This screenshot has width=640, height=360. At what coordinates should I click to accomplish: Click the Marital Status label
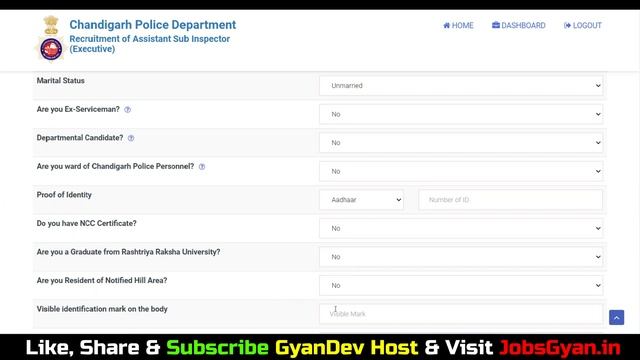pyautogui.click(x=60, y=80)
